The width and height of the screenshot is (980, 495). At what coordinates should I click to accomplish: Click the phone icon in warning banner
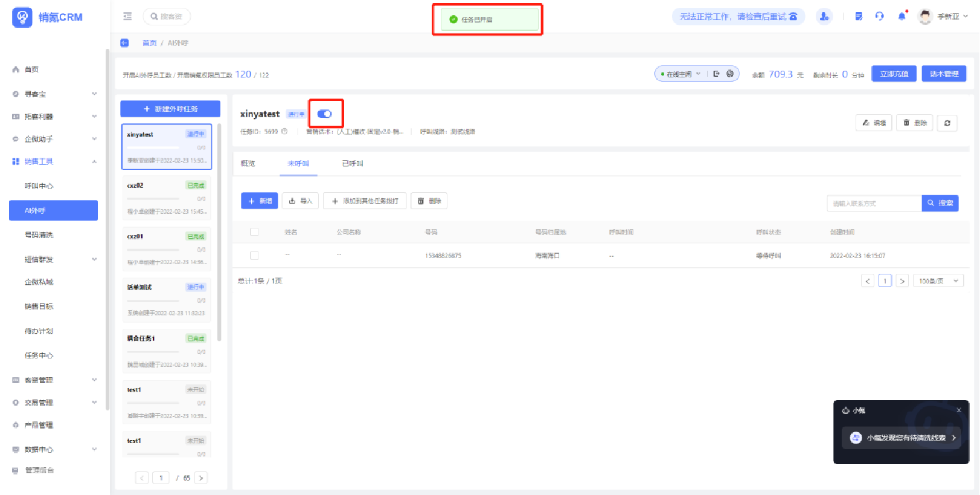793,16
